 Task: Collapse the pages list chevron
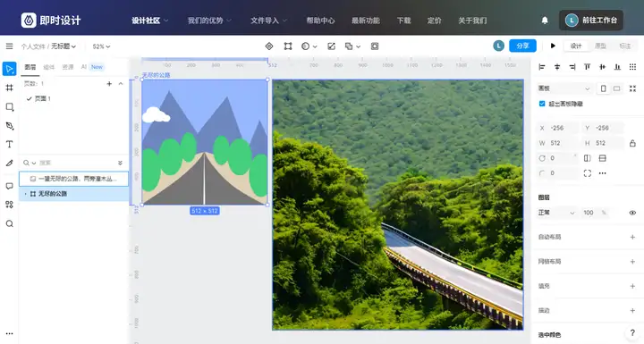click(x=121, y=84)
